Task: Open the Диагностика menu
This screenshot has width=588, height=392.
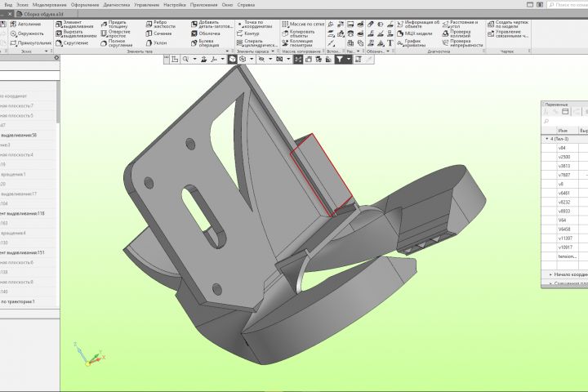Action: (x=117, y=5)
